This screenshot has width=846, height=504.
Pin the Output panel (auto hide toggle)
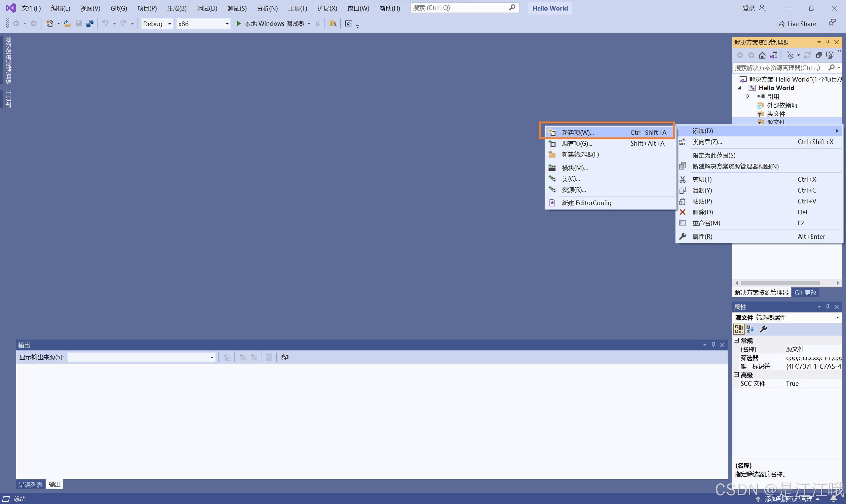click(713, 345)
